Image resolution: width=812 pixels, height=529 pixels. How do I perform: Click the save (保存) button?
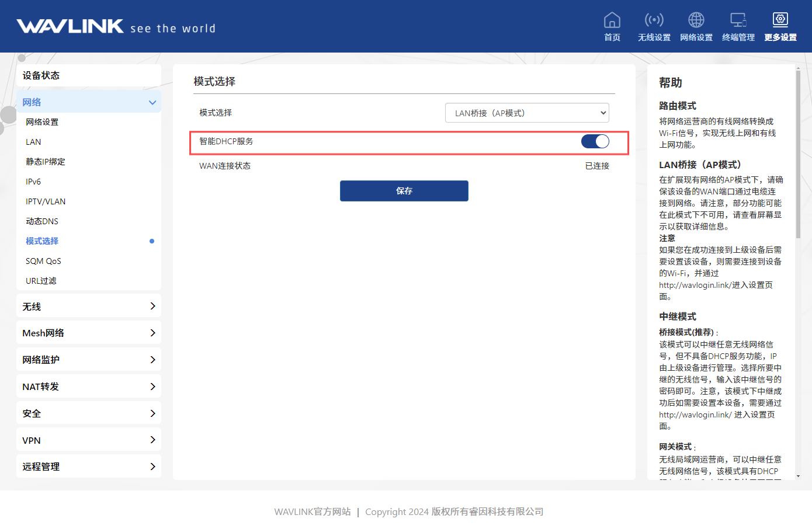pyautogui.click(x=404, y=191)
